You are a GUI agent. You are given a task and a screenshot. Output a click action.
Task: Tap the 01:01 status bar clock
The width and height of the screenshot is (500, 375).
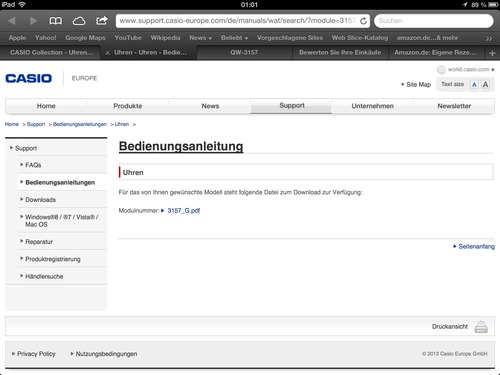coord(249,5)
